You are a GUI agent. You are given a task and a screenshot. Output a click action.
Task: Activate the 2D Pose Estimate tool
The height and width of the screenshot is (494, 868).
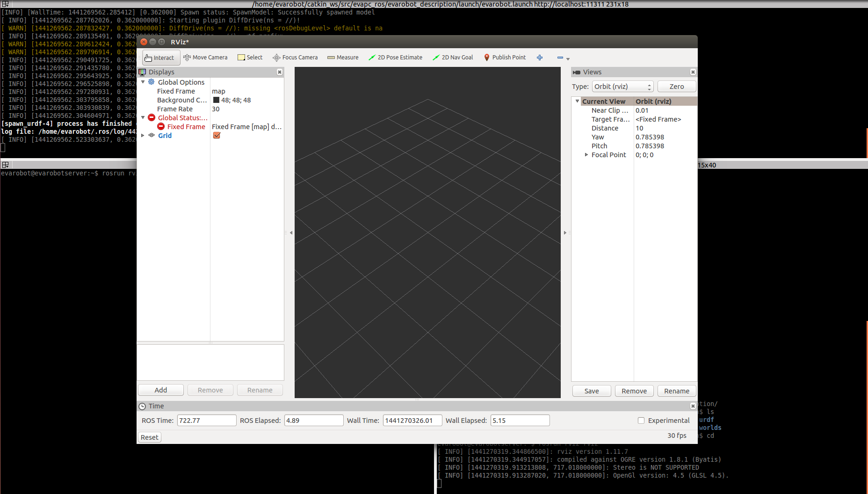click(x=395, y=58)
